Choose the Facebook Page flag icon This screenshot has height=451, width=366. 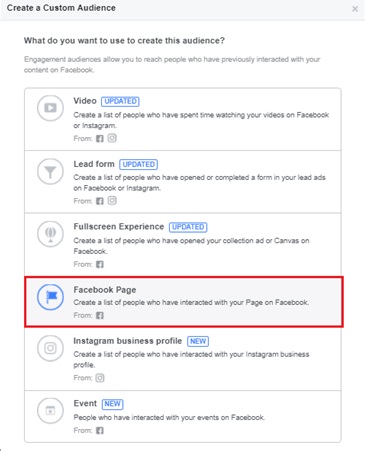50,297
